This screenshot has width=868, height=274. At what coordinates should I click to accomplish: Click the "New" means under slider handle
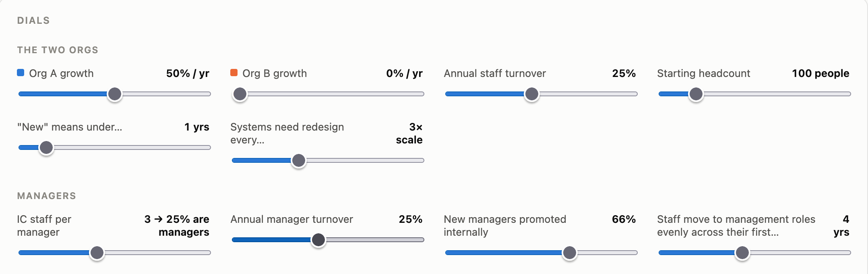tap(46, 147)
